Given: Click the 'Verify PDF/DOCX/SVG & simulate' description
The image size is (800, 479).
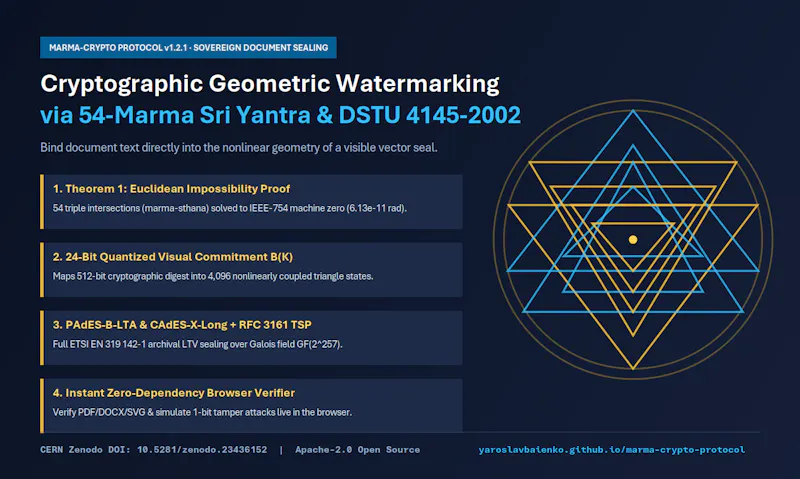Looking at the screenshot, I should tap(202, 412).
